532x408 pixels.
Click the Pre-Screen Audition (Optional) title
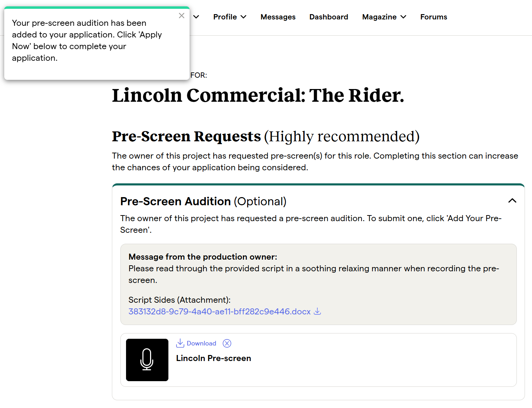pos(203,201)
